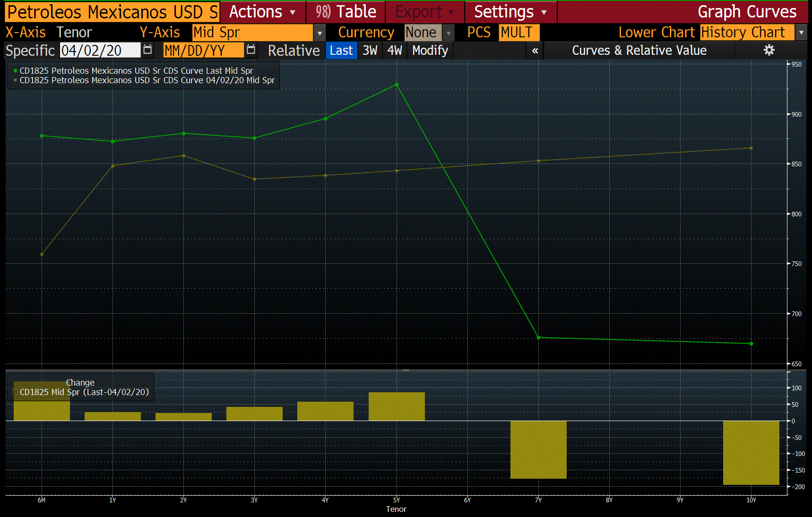Image resolution: width=812 pixels, height=517 pixels.
Task: Select the Last relative date toggle
Action: pyautogui.click(x=341, y=51)
